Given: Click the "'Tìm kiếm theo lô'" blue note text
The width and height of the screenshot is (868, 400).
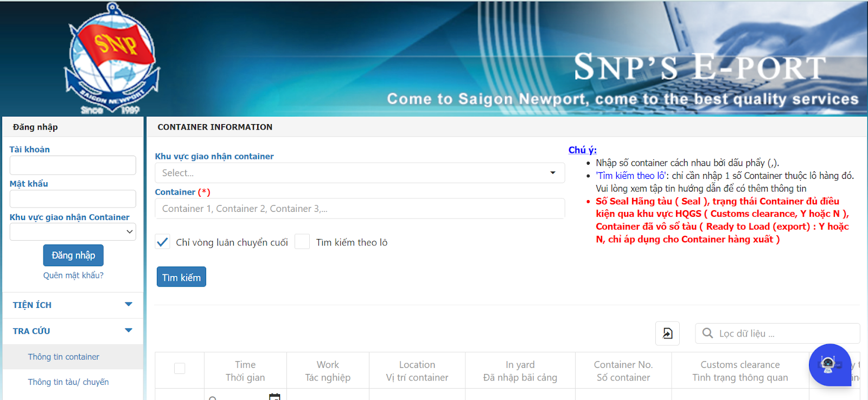Looking at the screenshot, I should [631, 176].
